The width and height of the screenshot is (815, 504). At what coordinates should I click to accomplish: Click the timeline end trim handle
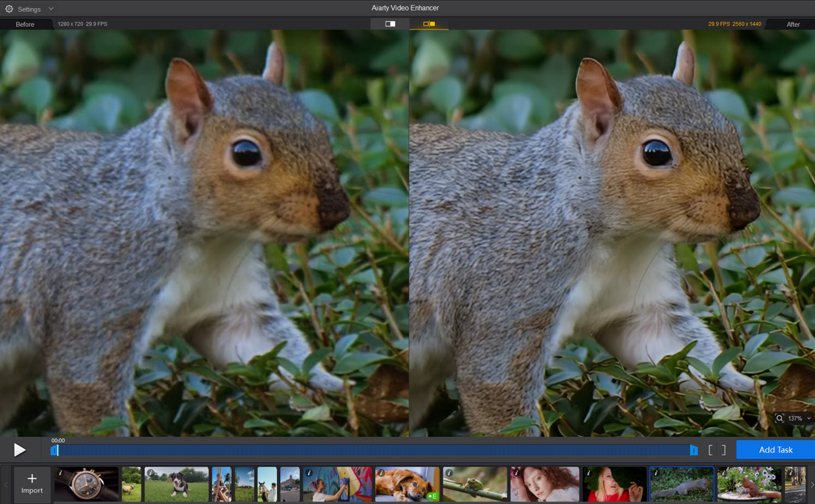694,451
